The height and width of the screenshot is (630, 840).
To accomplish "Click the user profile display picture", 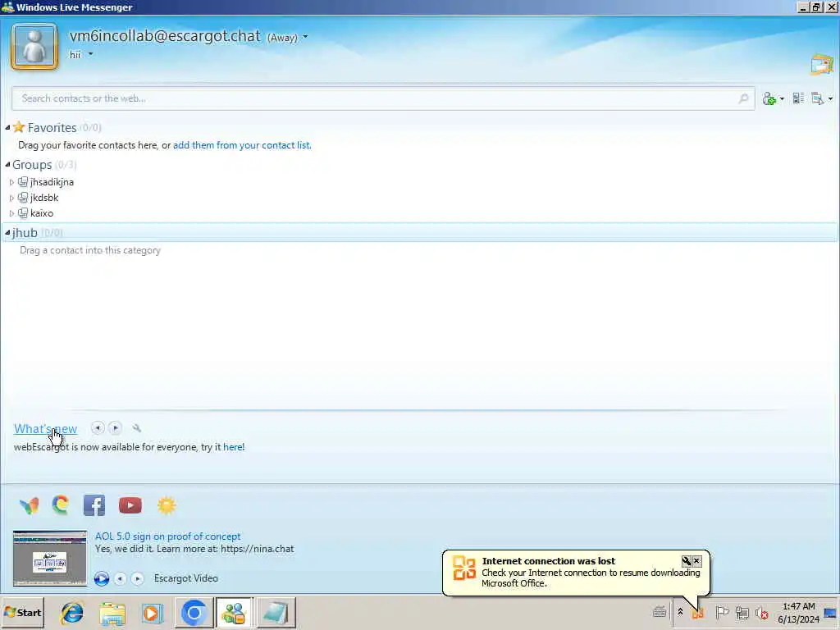I will click(34, 47).
